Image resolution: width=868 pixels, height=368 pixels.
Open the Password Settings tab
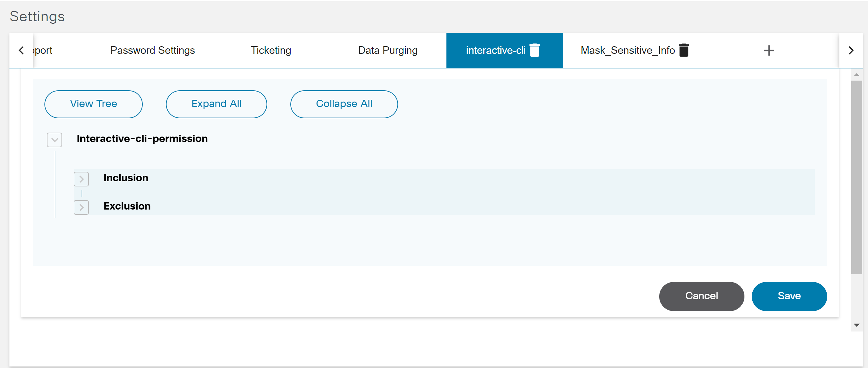click(152, 50)
